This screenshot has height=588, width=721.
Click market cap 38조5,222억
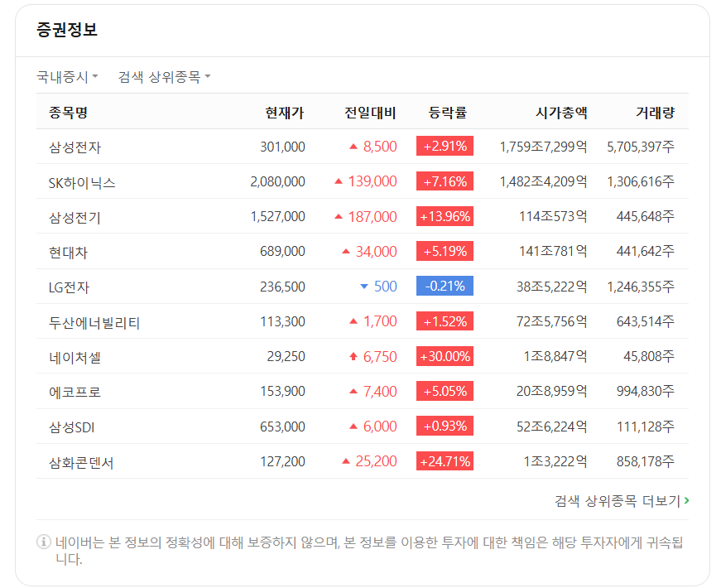[x=552, y=287]
